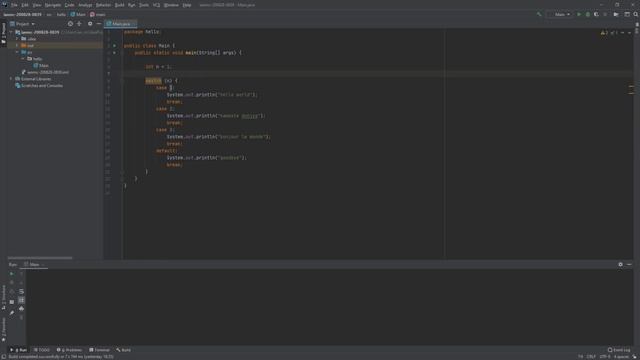This screenshot has width=640, height=360.
Task: Open the File menu
Action: (x=14, y=5)
